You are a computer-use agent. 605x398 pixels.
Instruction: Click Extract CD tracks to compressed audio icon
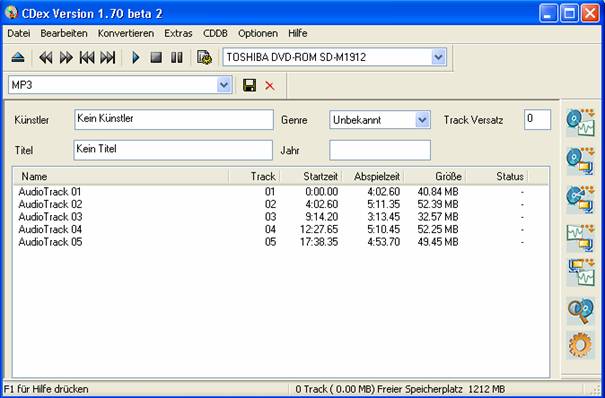580,161
